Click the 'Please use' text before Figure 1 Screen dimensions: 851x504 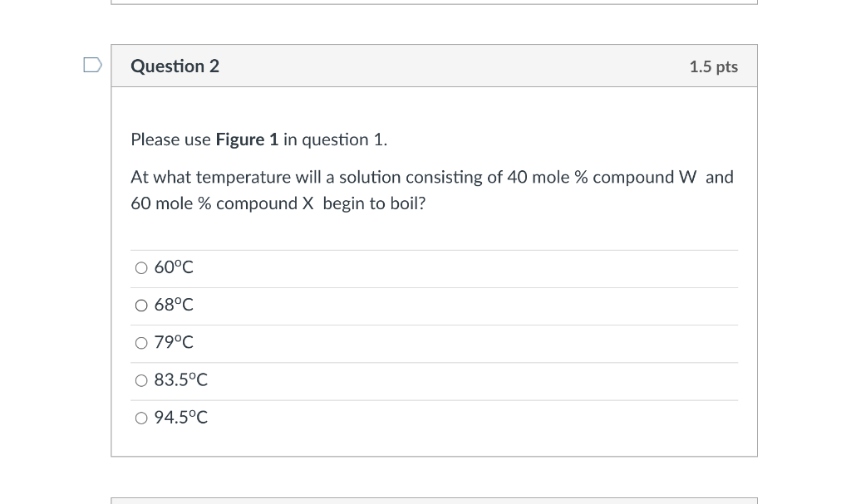coord(171,140)
